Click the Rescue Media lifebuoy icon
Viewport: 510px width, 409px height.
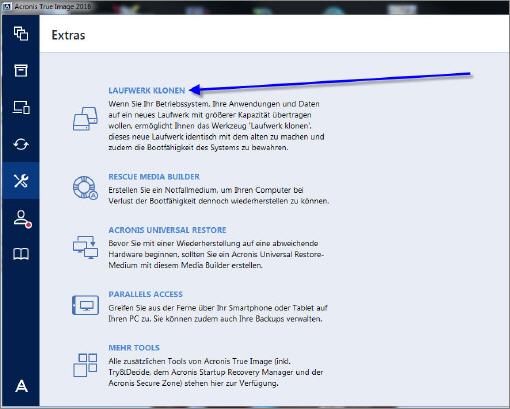point(85,188)
